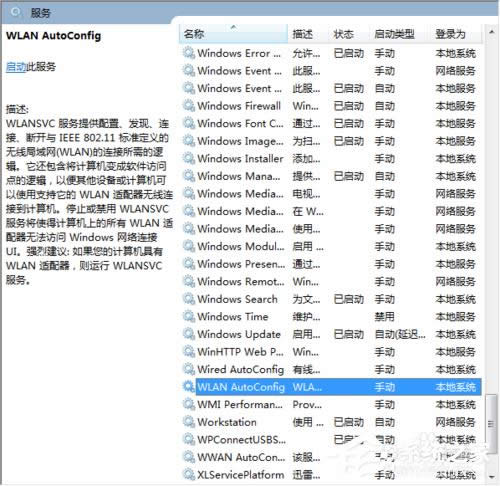Click the gear icon of Windows Search row
This screenshot has width=500, height=486.
(189, 299)
